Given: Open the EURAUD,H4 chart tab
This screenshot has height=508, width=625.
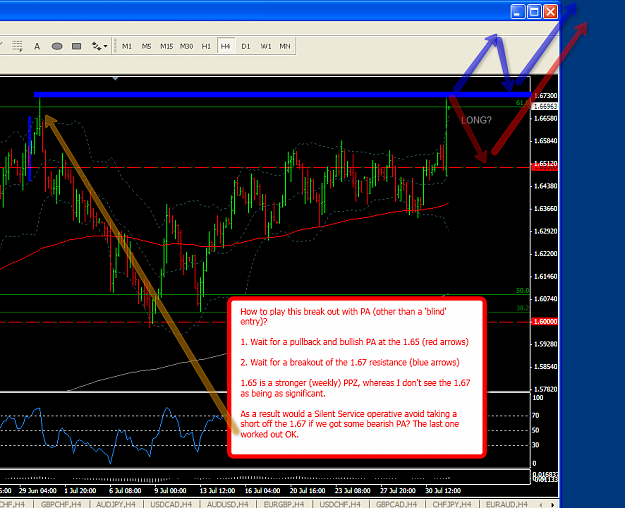Looking at the screenshot, I should (x=507, y=504).
